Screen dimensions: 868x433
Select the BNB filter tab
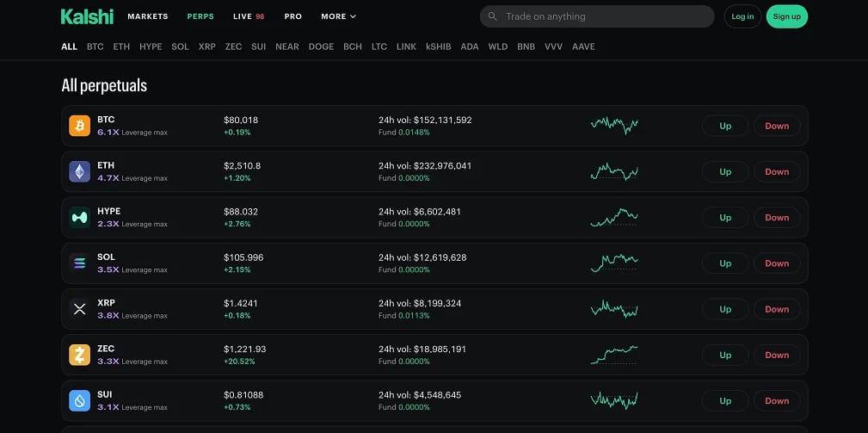pyautogui.click(x=526, y=46)
